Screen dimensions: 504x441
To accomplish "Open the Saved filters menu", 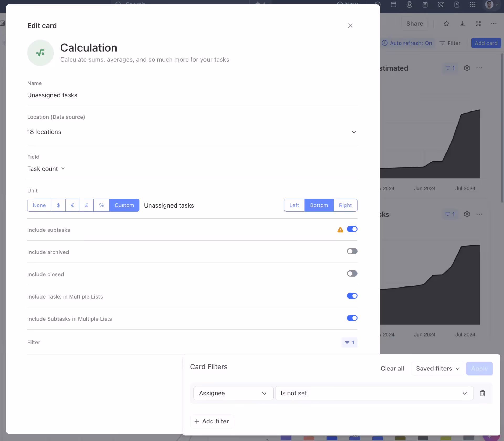I will coord(437,368).
